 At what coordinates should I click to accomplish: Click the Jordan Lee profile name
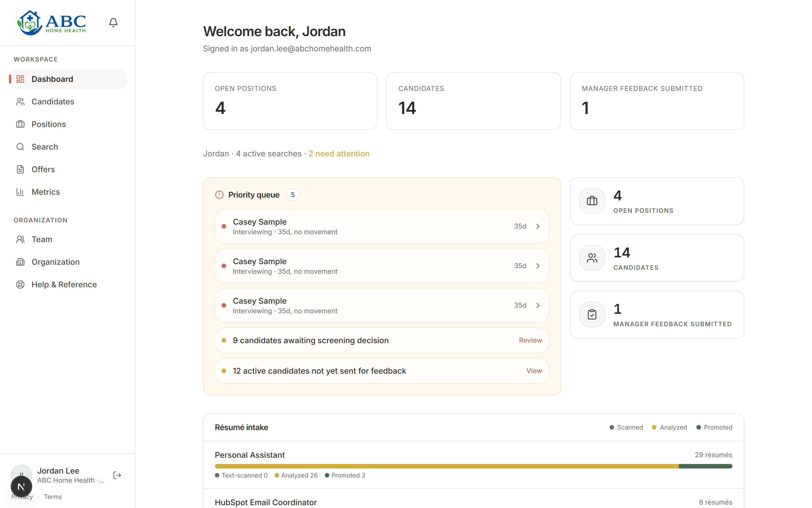coord(58,471)
